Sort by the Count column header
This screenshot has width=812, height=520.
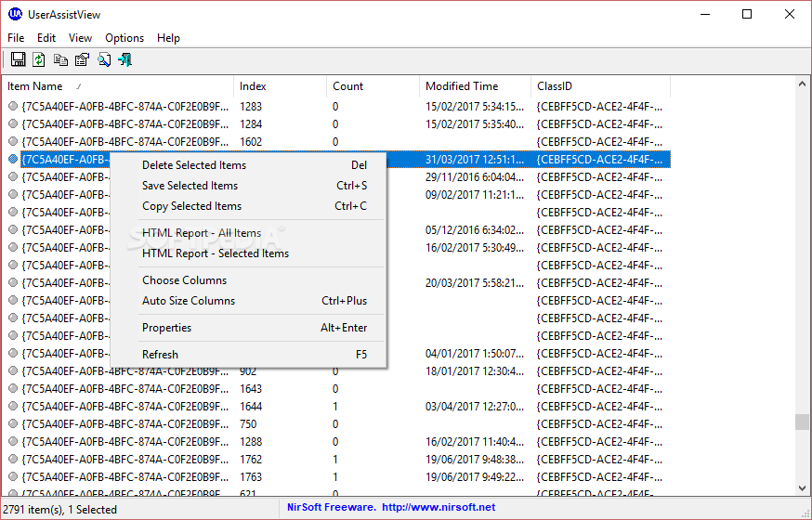point(373,86)
